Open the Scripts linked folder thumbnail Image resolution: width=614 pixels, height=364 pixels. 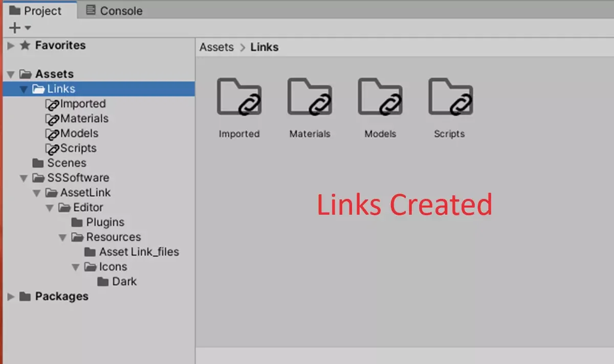(x=451, y=97)
